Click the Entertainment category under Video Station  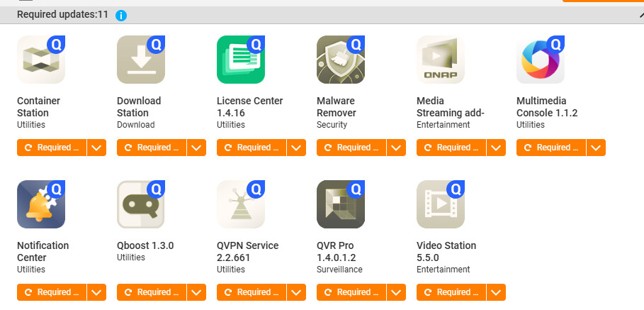pos(444,270)
